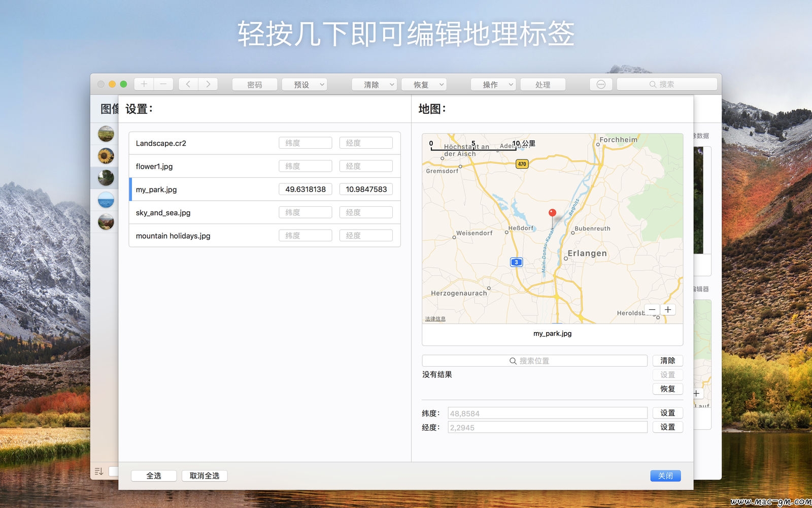Go forward with the right chevron icon
812x508 pixels.
(208, 84)
